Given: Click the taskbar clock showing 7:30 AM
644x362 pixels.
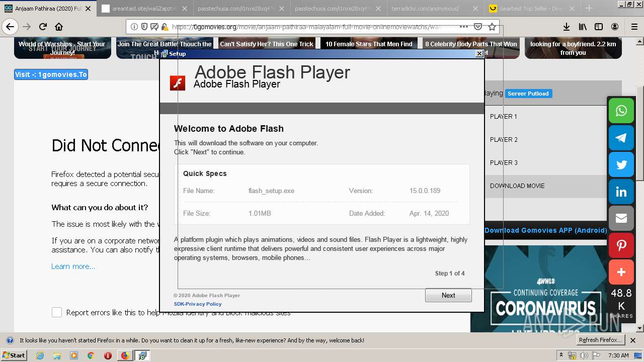Looking at the screenshot, I should [618, 355].
